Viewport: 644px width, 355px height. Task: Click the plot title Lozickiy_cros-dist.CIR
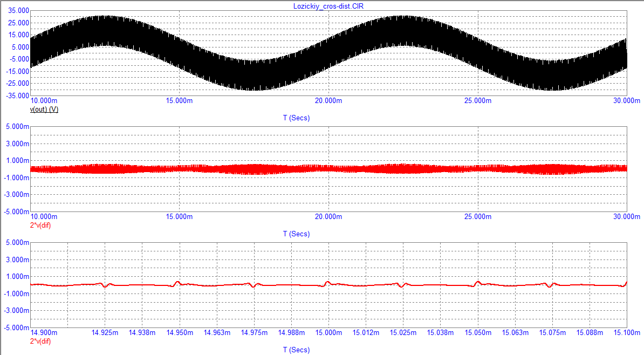coord(328,6)
